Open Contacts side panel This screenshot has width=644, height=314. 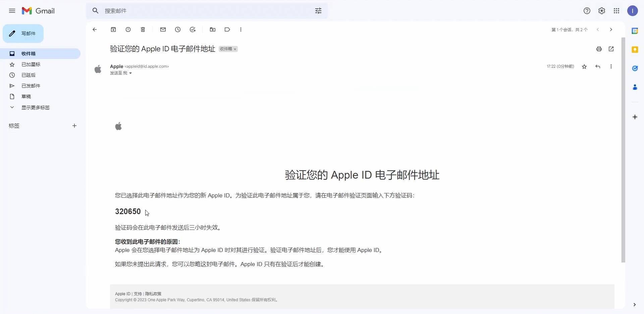pos(635,87)
